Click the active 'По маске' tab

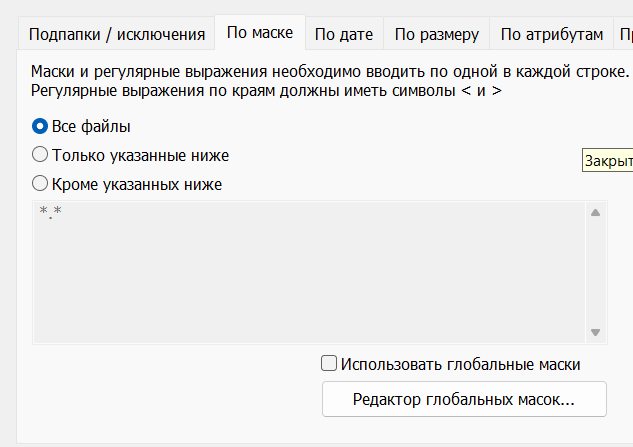260,33
